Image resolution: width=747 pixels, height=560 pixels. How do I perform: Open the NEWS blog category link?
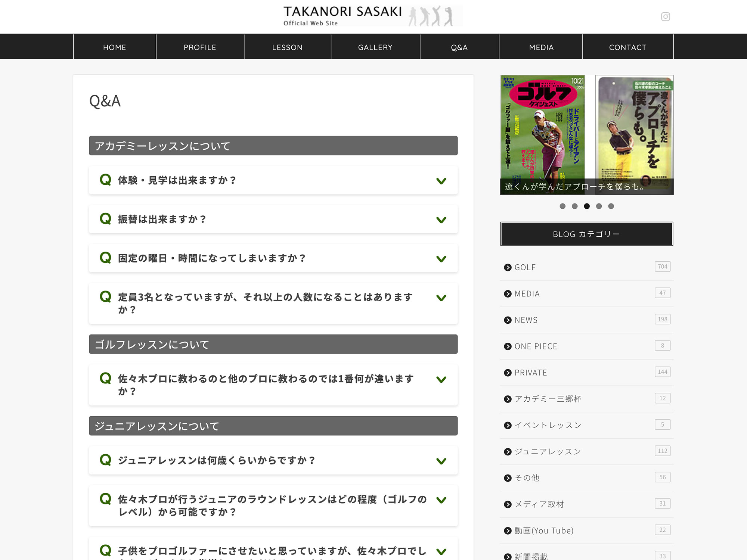(526, 320)
